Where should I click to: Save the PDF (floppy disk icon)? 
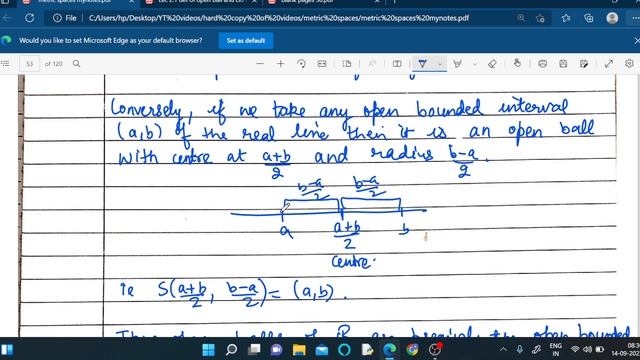pos(563,64)
